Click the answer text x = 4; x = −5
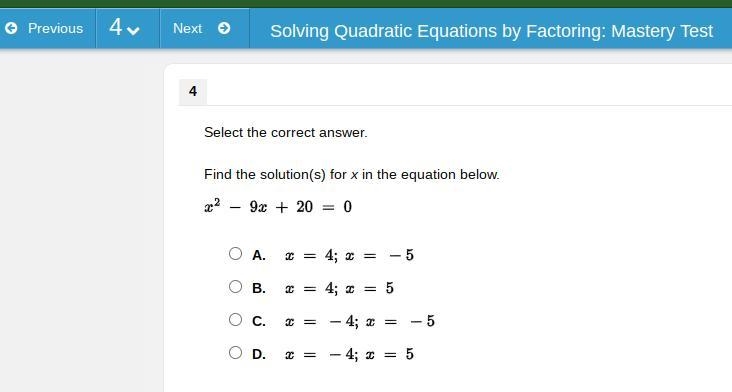This screenshot has height=392, width=732. 349,255
